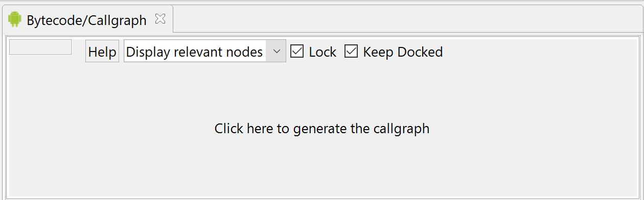This screenshot has width=644, height=200.
Task: Click the green Android icon on the tab
Action: tap(14, 20)
